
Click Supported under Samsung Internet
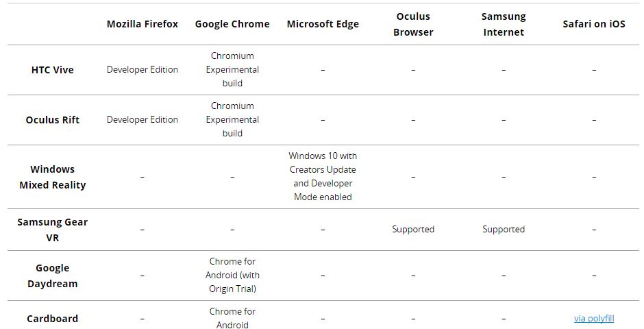click(x=504, y=229)
